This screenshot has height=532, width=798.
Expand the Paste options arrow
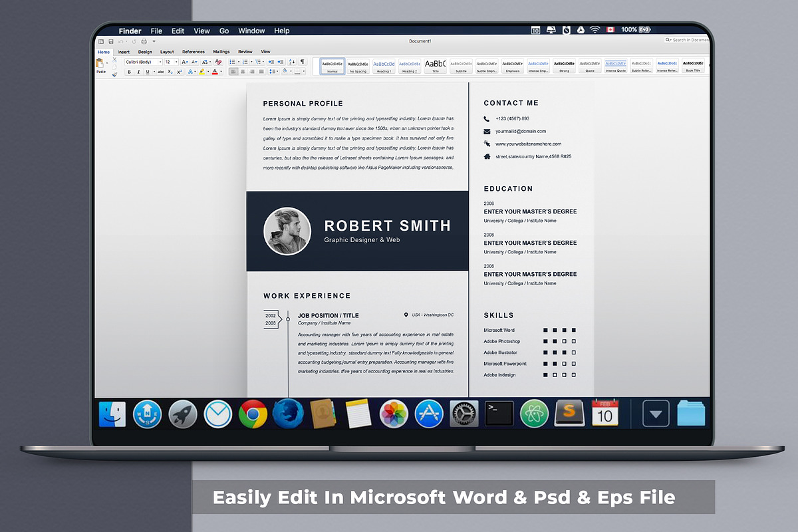pyautogui.click(x=107, y=63)
